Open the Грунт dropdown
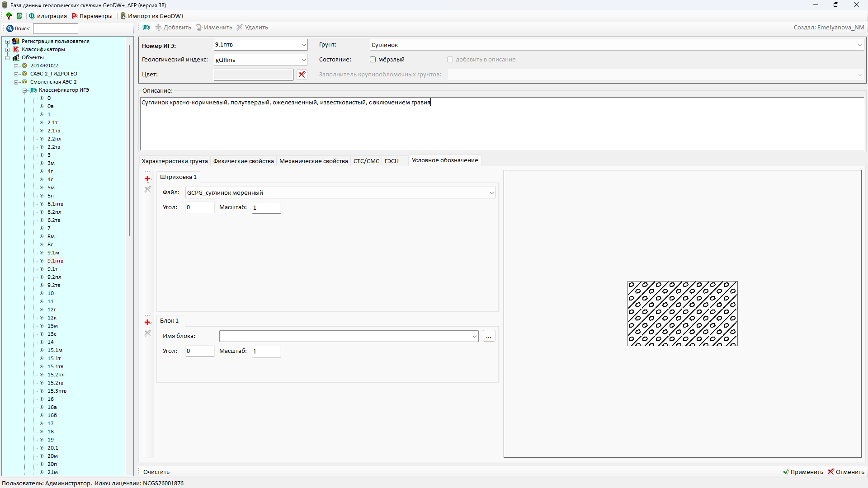 tap(860, 45)
